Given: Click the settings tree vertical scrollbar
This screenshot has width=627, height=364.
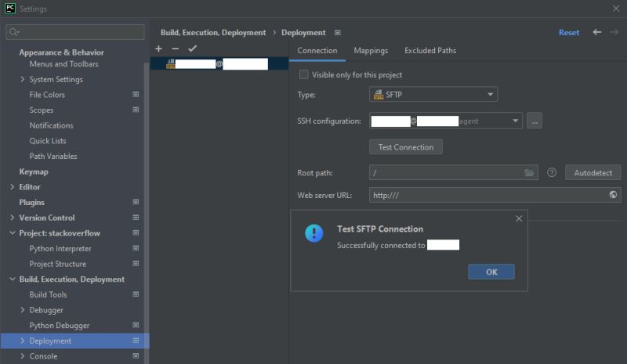Looking at the screenshot, I should pyautogui.click(x=147, y=212).
